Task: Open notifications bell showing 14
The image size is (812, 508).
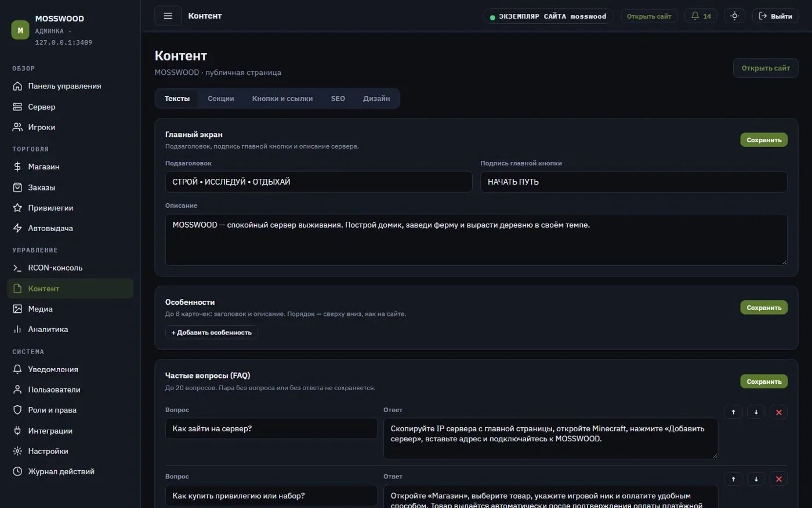Action: [x=701, y=16]
